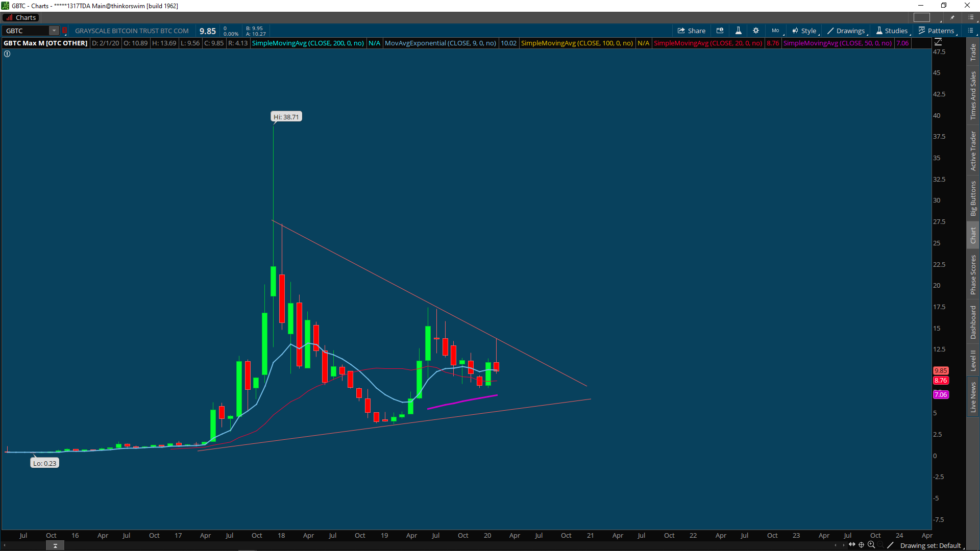The width and height of the screenshot is (980, 551).
Task: Click the 9.85 last price label on axis
Action: tap(941, 371)
